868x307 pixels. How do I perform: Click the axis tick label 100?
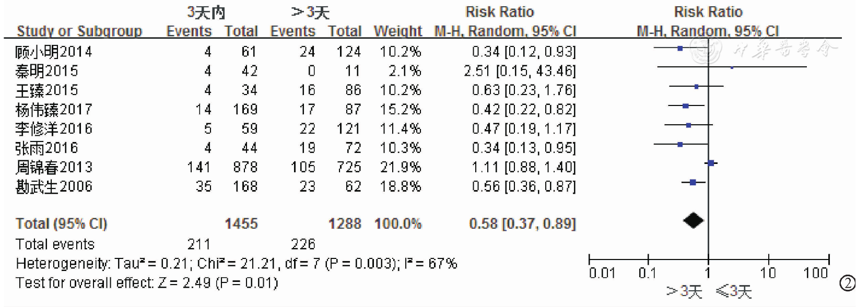(815, 273)
